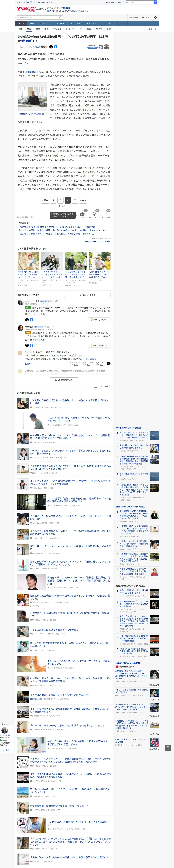Share 竹村俊彦's comment on X

tap(27, 345)
